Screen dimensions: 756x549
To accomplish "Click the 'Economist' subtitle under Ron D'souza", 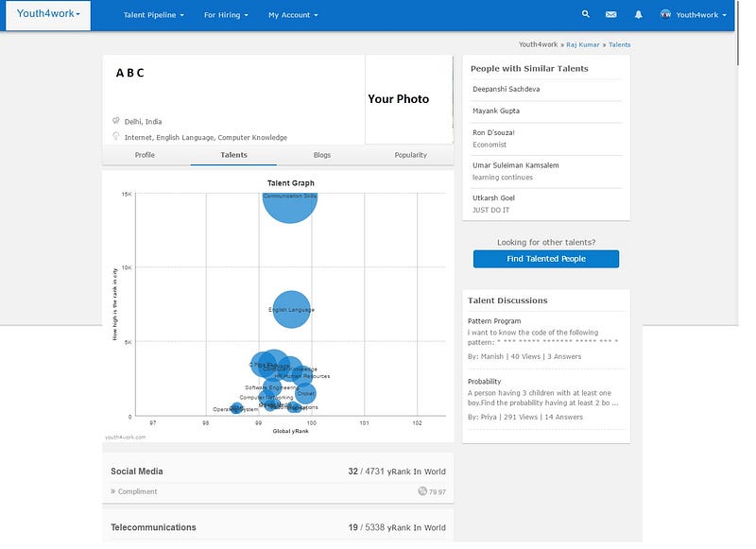I will point(490,145).
